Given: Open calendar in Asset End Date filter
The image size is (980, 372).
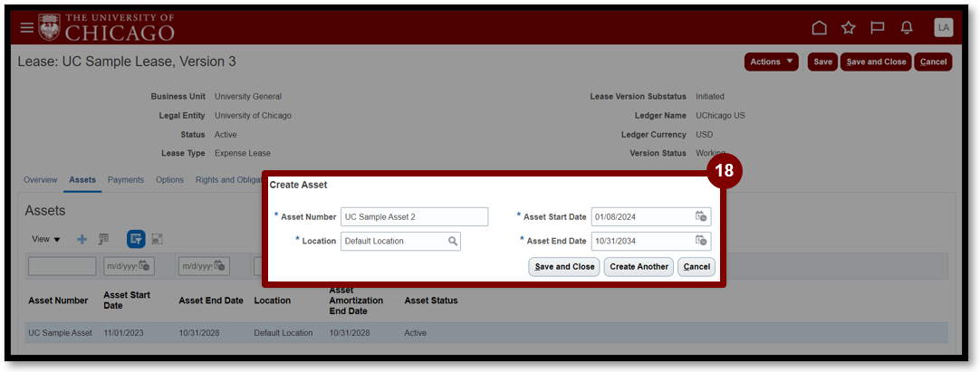Looking at the screenshot, I should pyautogui.click(x=220, y=266).
